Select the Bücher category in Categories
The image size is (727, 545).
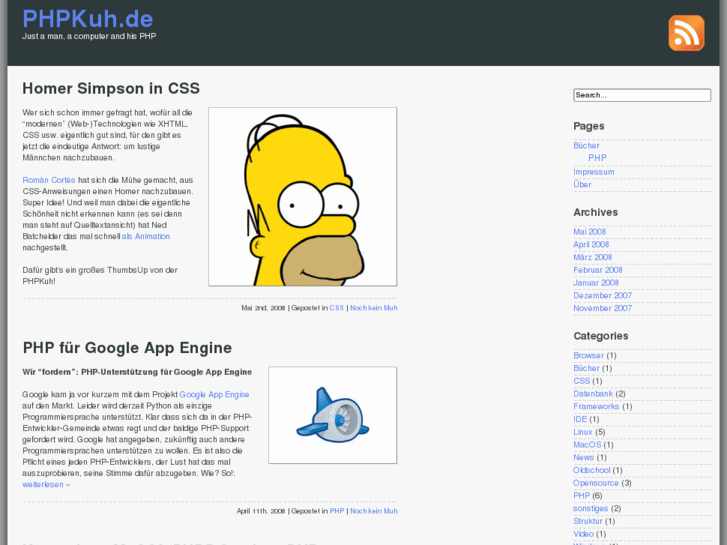586,368
